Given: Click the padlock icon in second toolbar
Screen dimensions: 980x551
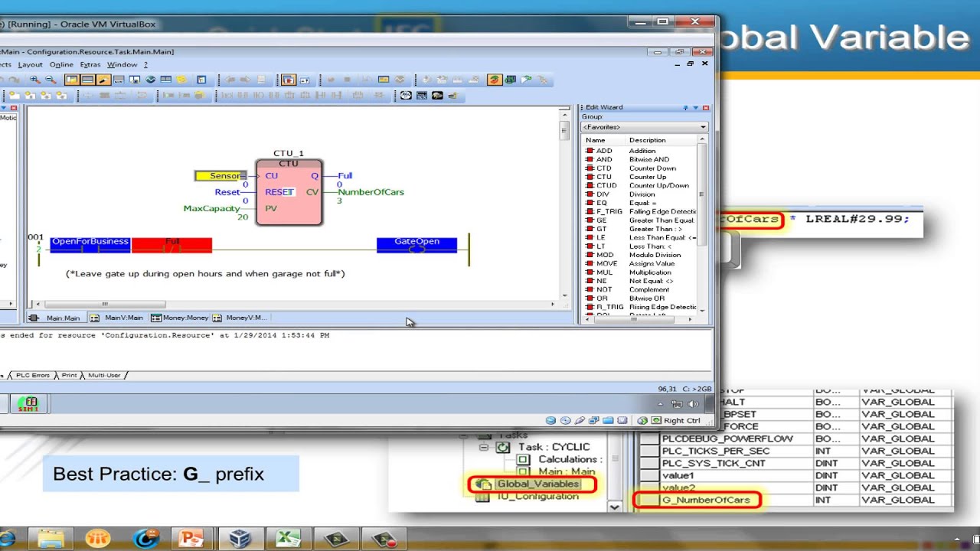Looking at the screenshot, I should [x=452, y=96].
